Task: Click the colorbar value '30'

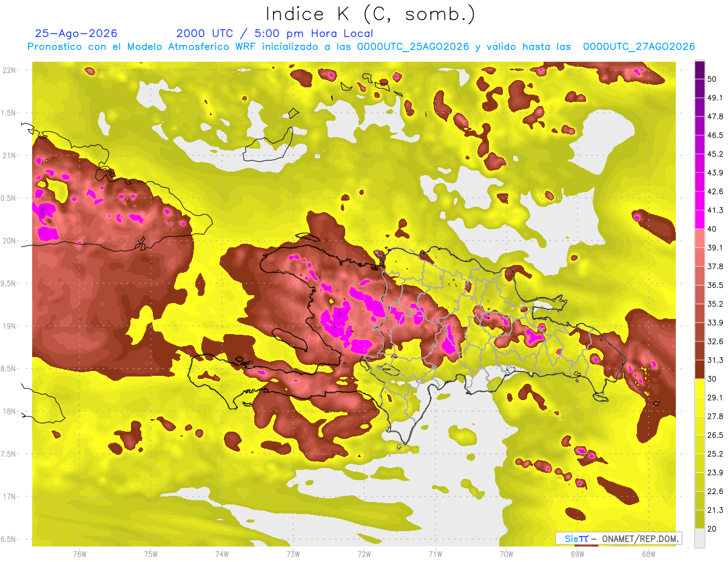Action: pos(713,379)
